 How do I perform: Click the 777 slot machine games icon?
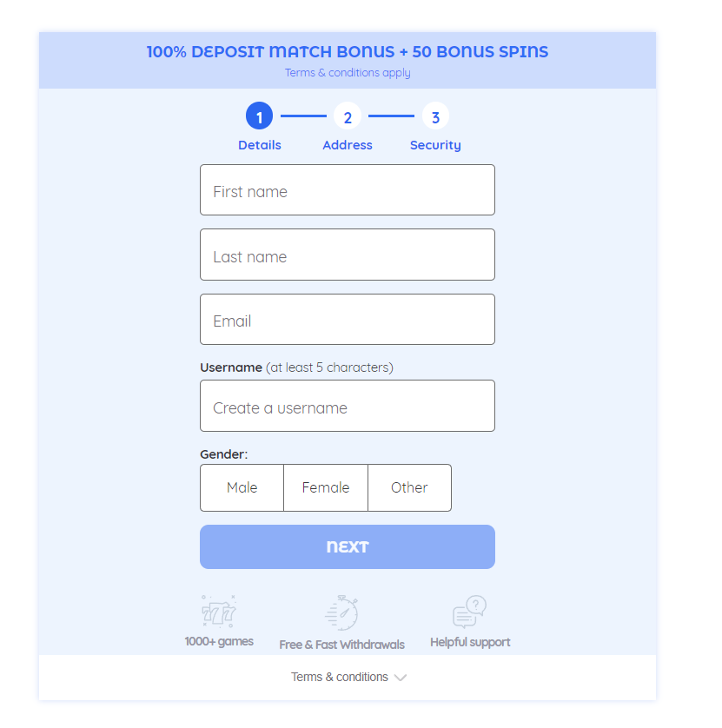pyautogui.click(x=219, y=611)
